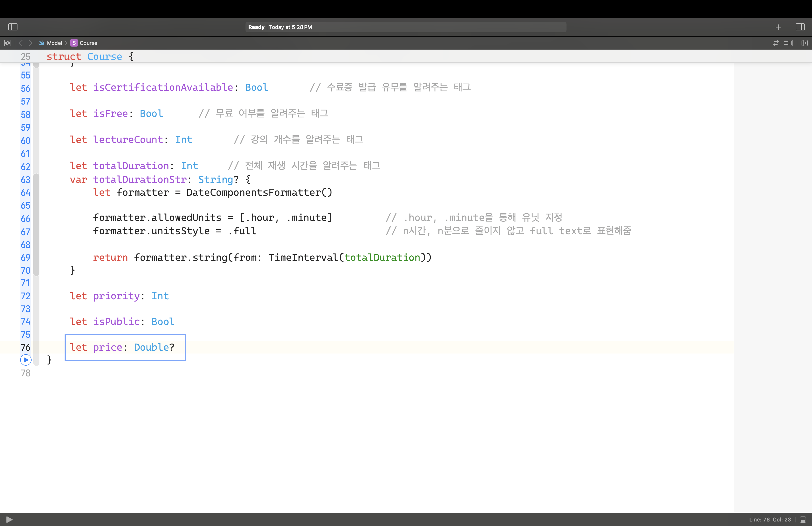Run playground from line 77 play button
The image size is (812, 526).
pyautogui.click(x=26, y=360)
